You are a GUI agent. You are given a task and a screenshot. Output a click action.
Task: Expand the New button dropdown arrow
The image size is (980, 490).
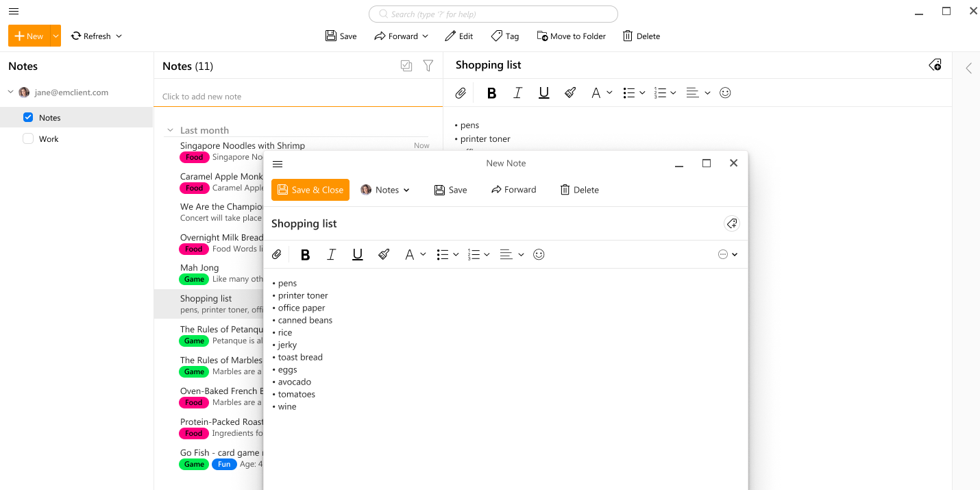pos(56,36)
